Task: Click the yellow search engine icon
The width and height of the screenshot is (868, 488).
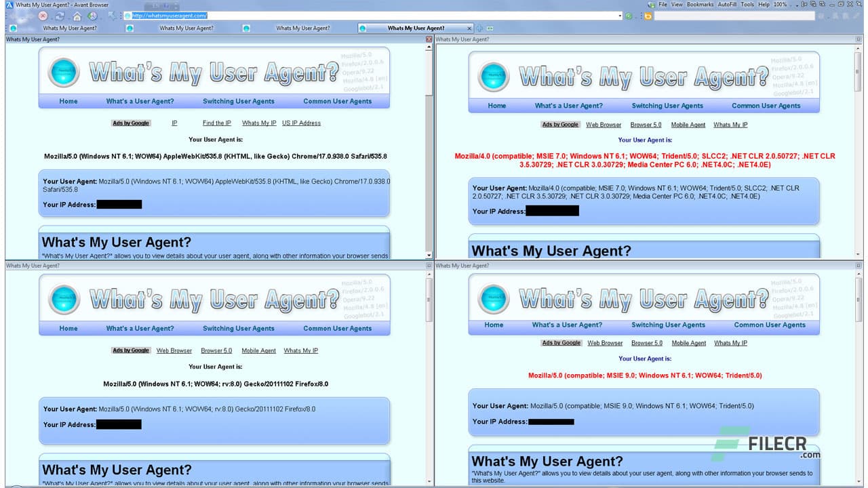Action: click(x=649, y=16)
